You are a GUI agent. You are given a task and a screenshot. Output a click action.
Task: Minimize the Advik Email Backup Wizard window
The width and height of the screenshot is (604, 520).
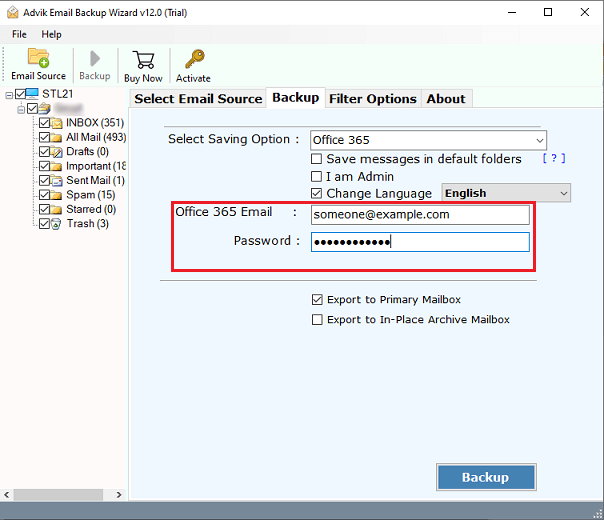pyautogui.click(x=512, y=12)
